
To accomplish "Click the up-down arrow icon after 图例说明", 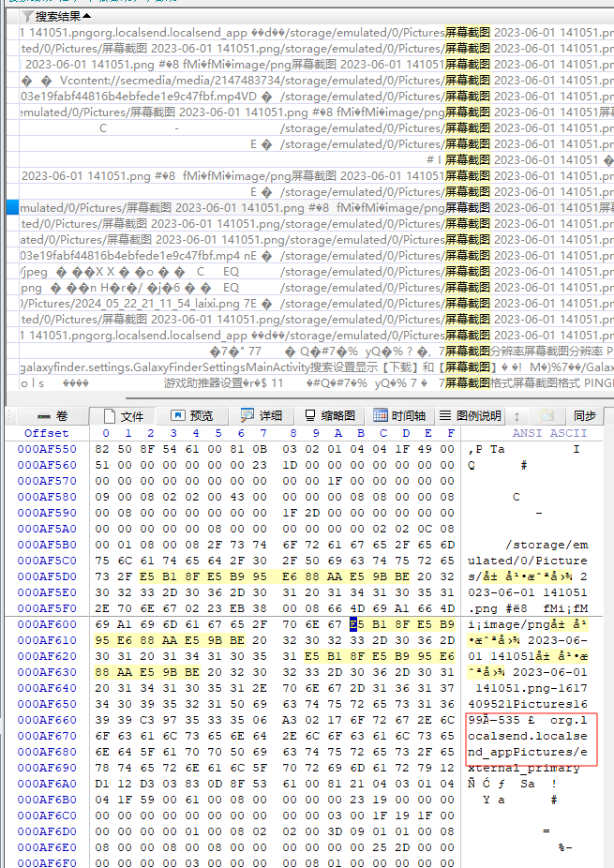I will tap(517, 416).
